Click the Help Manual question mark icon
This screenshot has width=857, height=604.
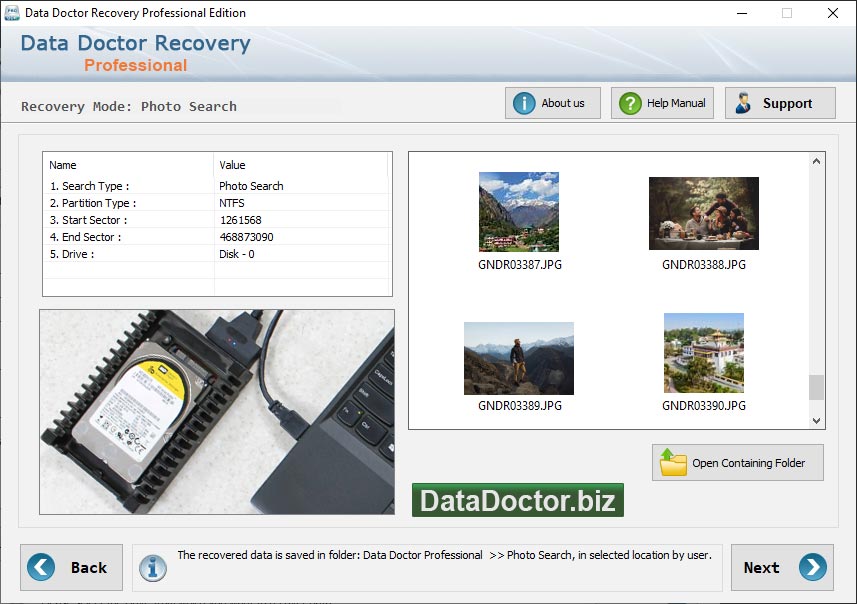coord(630,103)
